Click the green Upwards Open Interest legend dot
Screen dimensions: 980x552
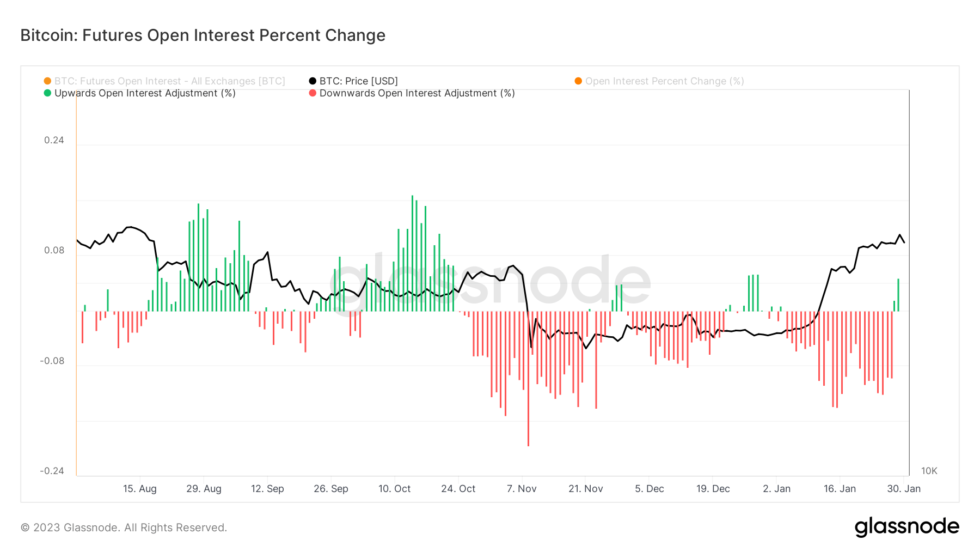tap(47, 93)
